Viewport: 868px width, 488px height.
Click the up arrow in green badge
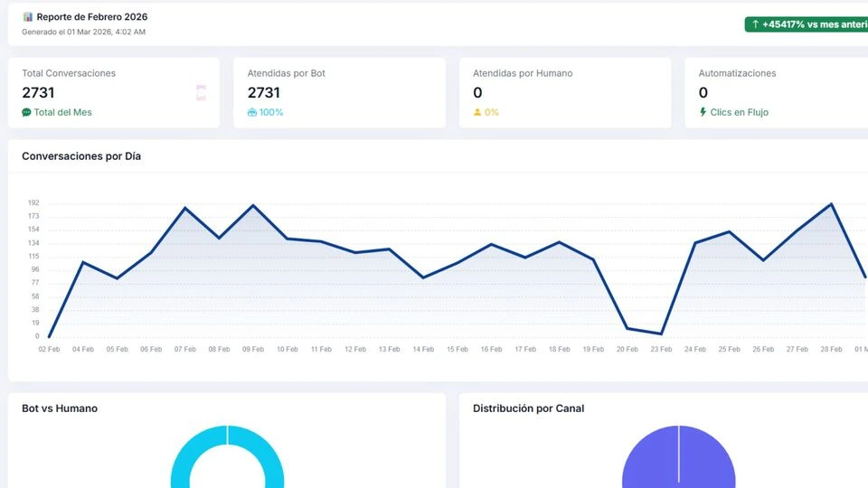tap(754, 24)
